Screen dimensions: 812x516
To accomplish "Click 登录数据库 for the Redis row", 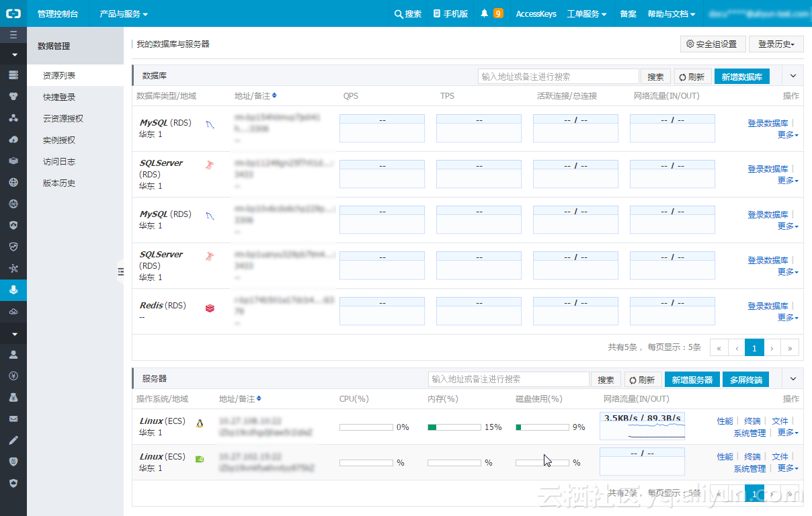I will point(768,306).
